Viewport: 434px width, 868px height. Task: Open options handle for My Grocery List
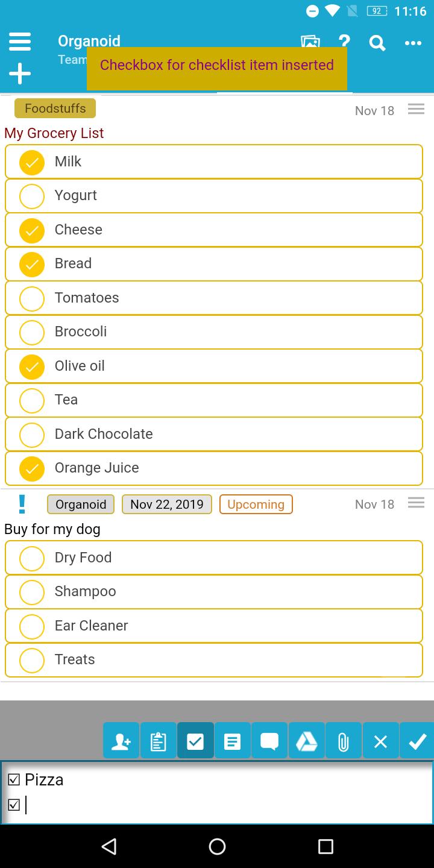[416, 109]
